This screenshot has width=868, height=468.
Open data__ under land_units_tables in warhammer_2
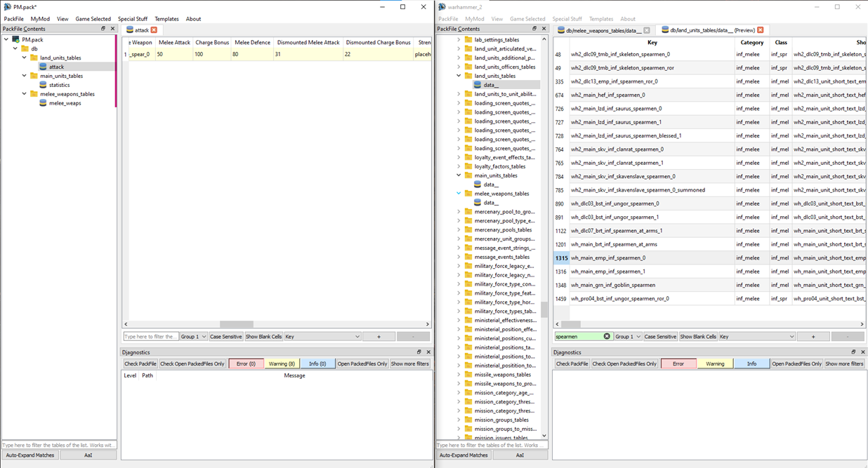490,85
